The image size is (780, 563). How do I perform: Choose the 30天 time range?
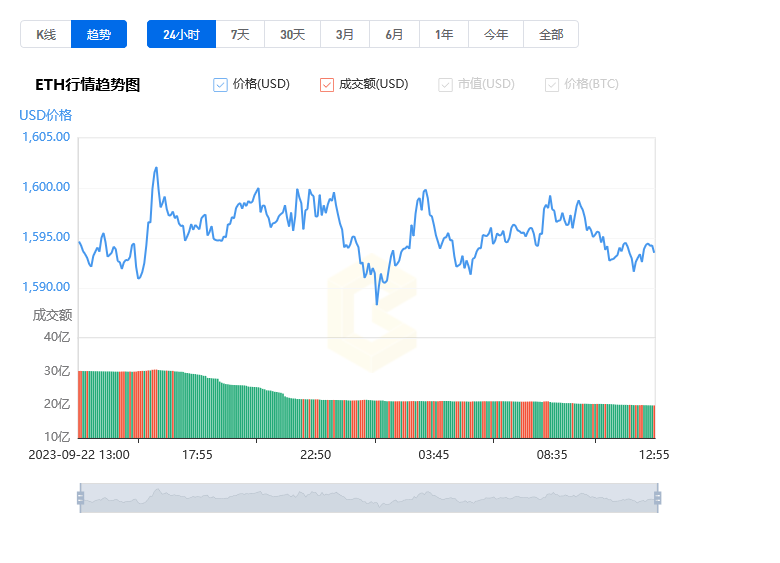[x=292, y=34]
